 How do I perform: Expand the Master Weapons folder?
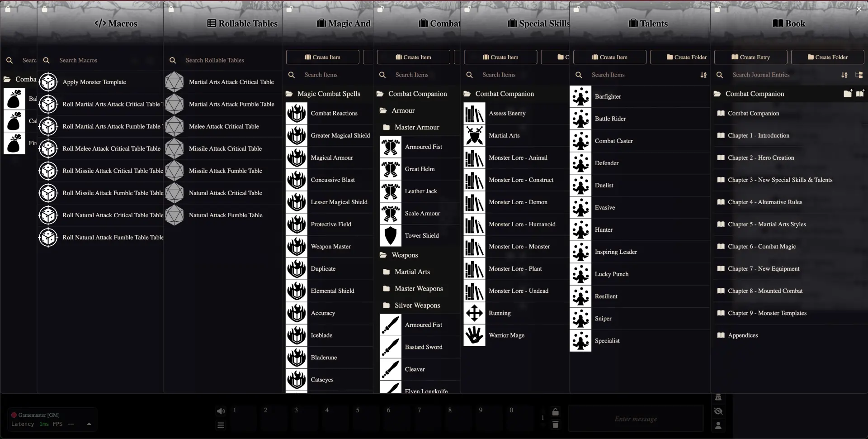click(418, 289)
